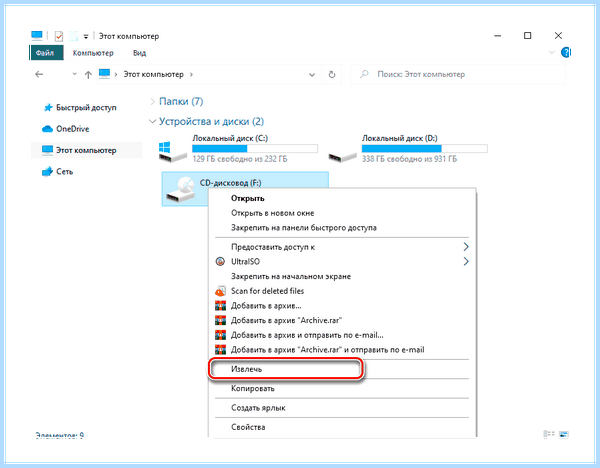Open the address bar history dropdown
The image size is (600, 468).
coord(312,75)
